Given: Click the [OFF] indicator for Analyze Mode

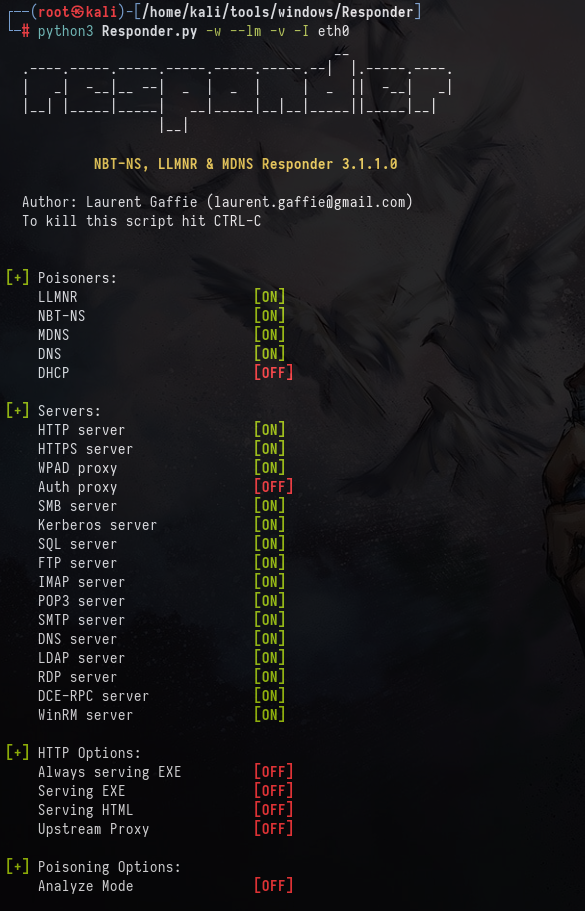Looking at the screenshot, I should point(273,885).
